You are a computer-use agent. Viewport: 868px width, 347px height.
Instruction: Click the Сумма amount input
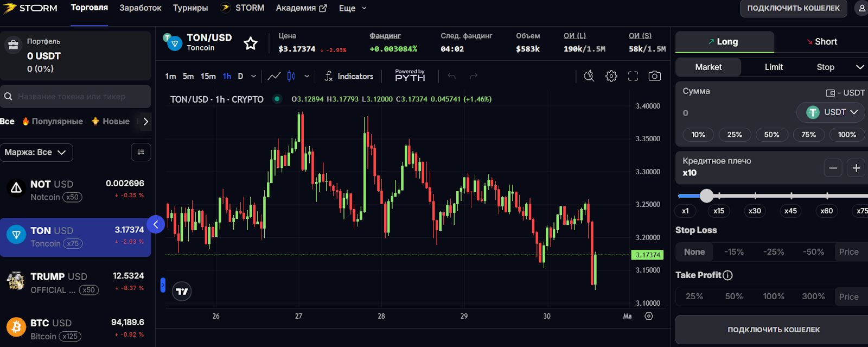735,113
